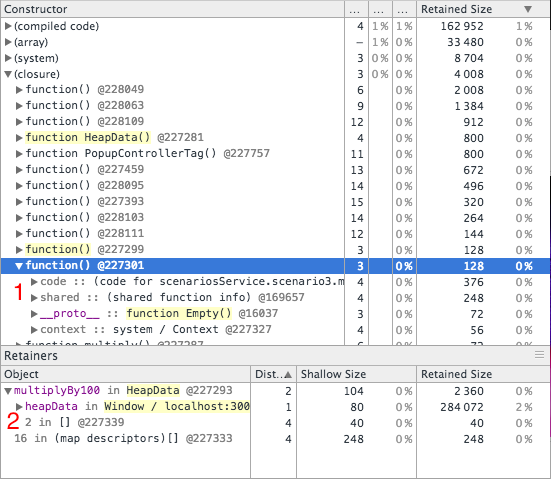This screenshot has width=551, height=479.
Task: Expand shared function info @169657
Action: (34, 298)
